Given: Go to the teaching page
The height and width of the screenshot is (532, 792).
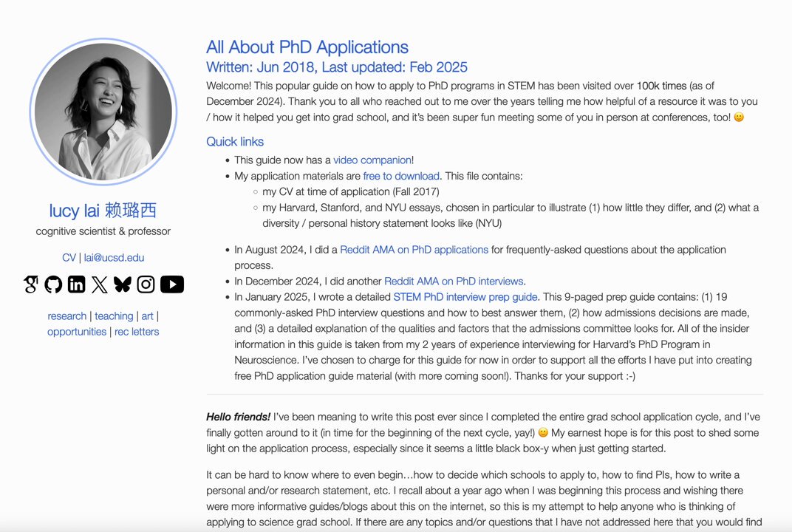Looking at the screenshot, I should pyautogui.click(x=115, y=316).
